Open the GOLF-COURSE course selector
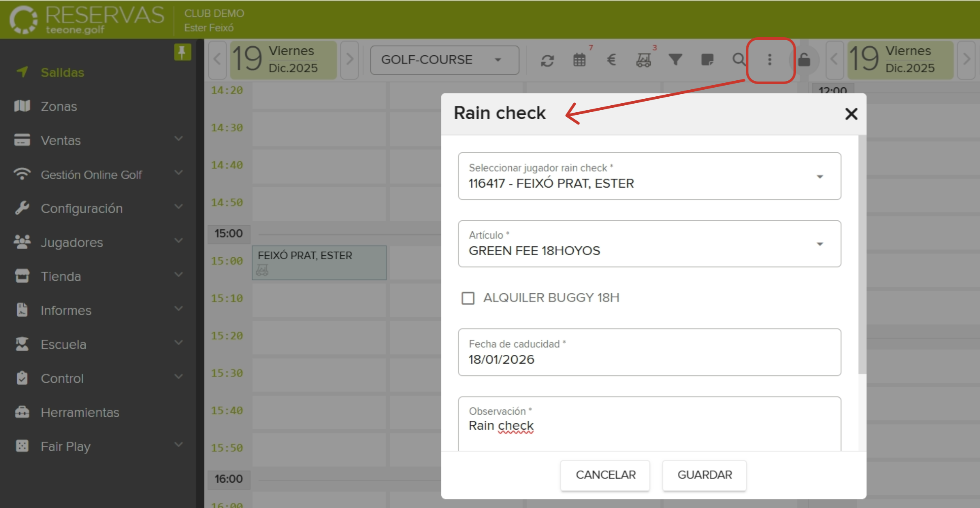Screen dimensions: 980x508 coord(444,60)
